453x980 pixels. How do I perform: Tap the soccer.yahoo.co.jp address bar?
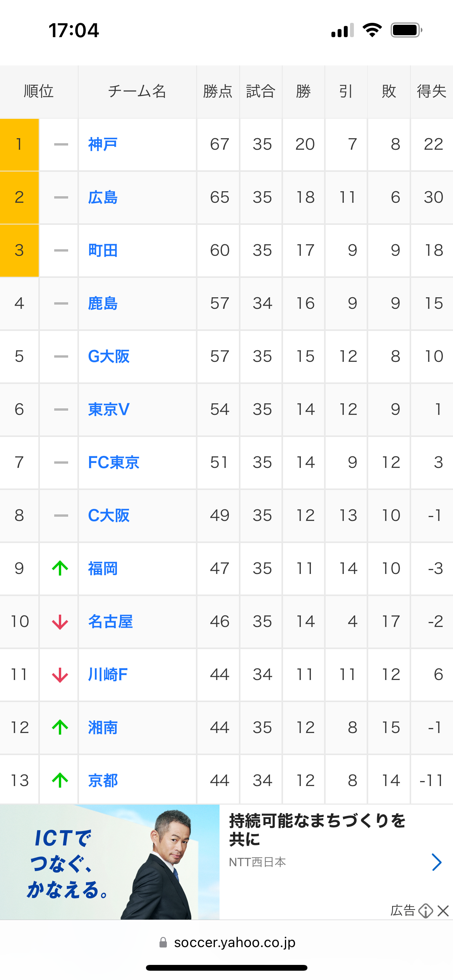click(x=226, y=942)
